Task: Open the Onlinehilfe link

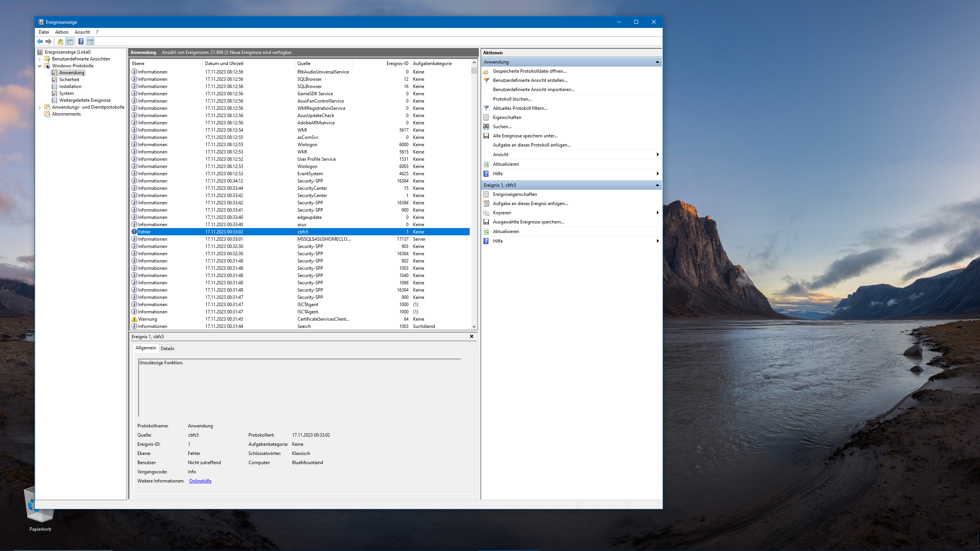Action: tap(200, 481)
